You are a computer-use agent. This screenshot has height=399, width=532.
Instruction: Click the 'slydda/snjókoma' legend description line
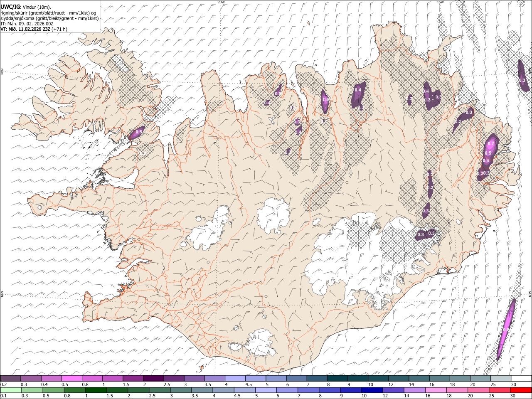(x=49, y=18)
